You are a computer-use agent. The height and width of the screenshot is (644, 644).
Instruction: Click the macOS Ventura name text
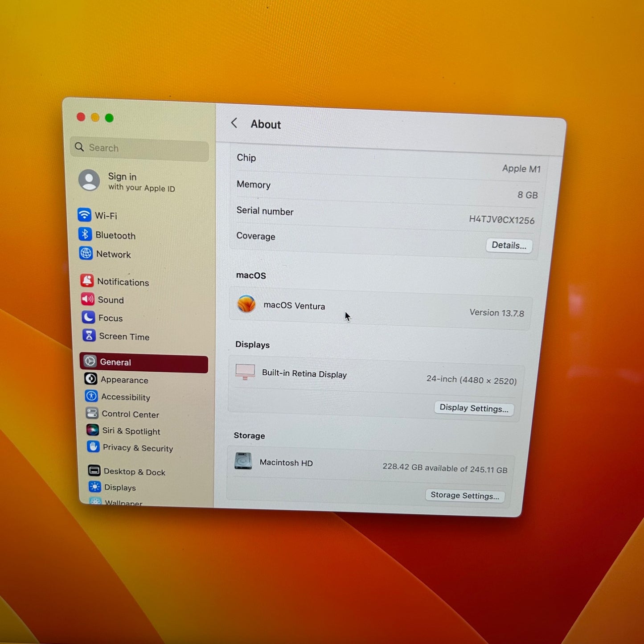pos(294,306)
